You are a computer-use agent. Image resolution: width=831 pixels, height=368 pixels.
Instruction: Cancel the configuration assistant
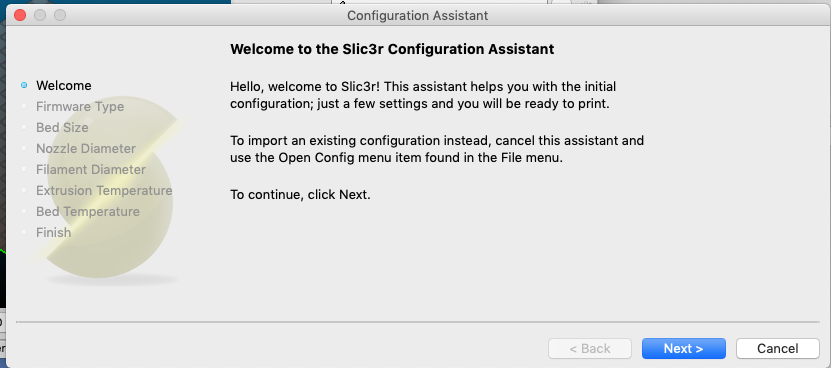(777, 348)
